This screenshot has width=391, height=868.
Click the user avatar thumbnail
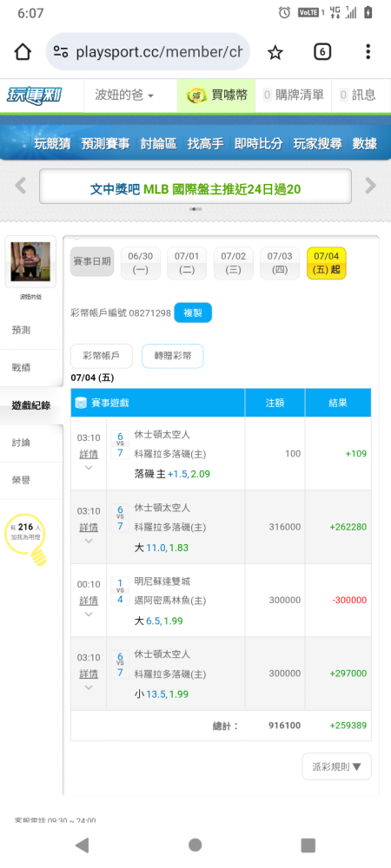(x=30, y=261)
